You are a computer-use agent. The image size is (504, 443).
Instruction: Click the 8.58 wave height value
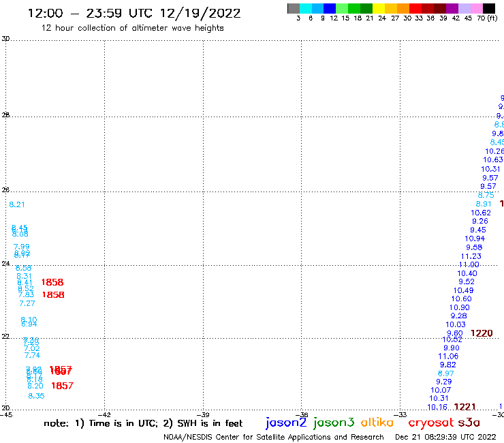tap(23, 268)
